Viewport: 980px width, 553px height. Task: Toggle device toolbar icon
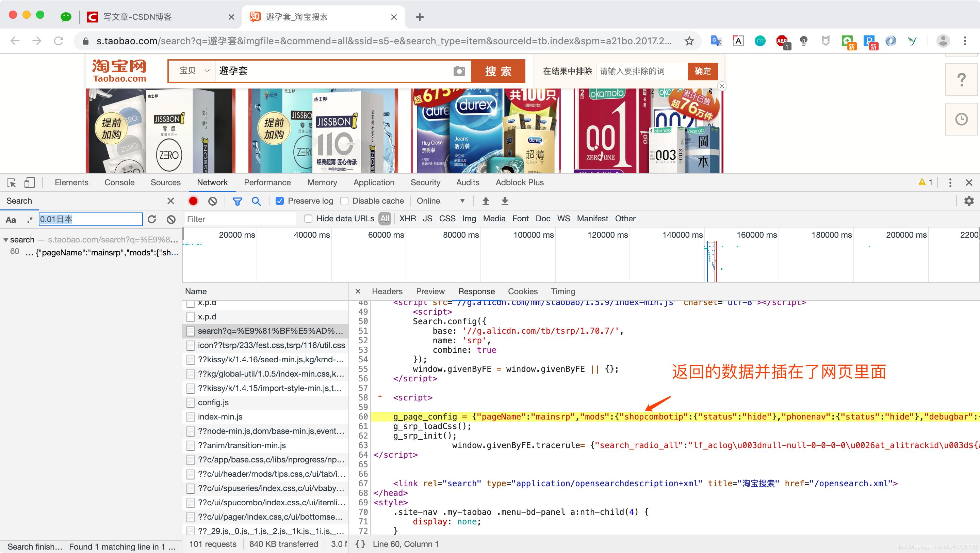(30, 183)
